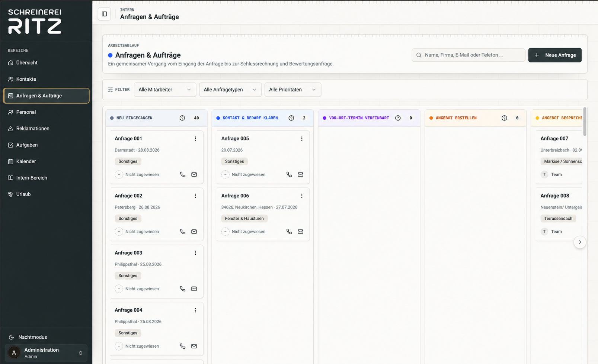Image resolution: width=598 pixels, height=364 pixels.
Task: Click help icon in Neu Eingegangen column
Action: click(x=182, y=118)
